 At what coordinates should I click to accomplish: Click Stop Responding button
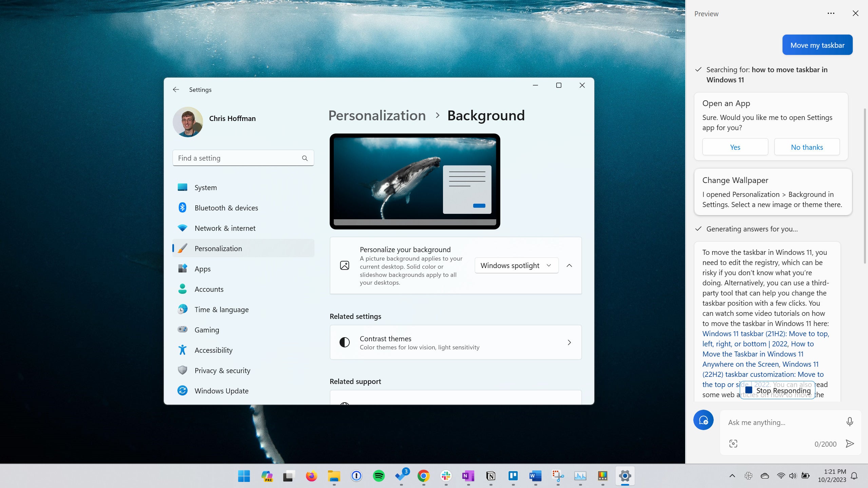777,390
